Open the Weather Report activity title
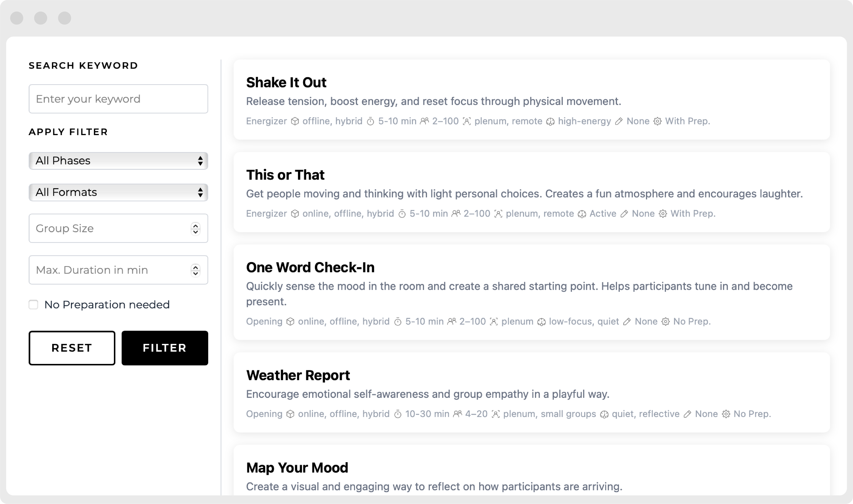This screenshot has width=853, height=504. (x=298, y=375)
